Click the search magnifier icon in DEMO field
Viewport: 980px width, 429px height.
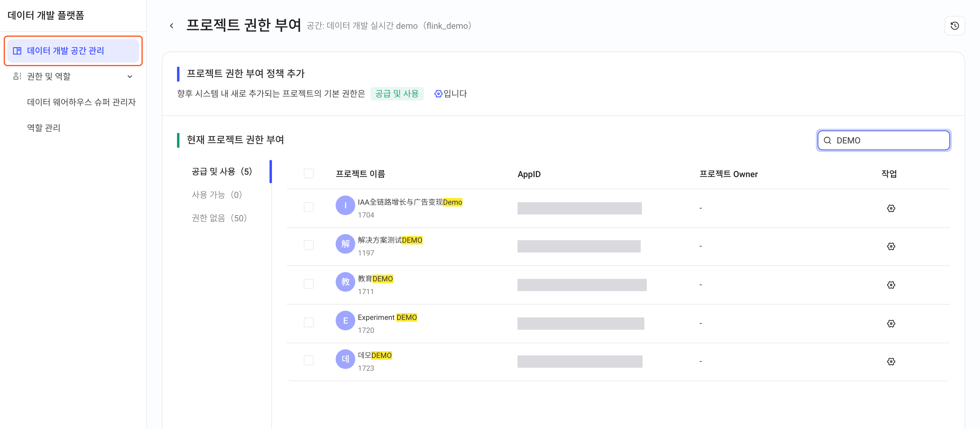pos(827,140)
